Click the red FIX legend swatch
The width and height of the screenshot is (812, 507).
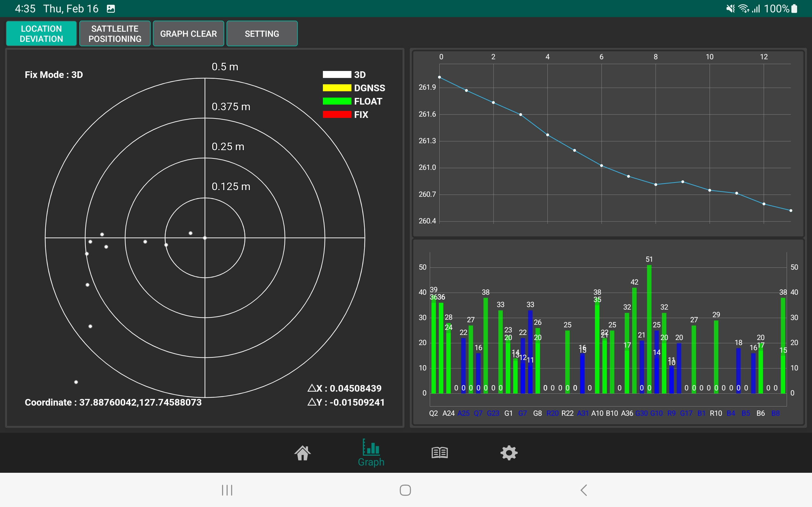coord(337,115)
